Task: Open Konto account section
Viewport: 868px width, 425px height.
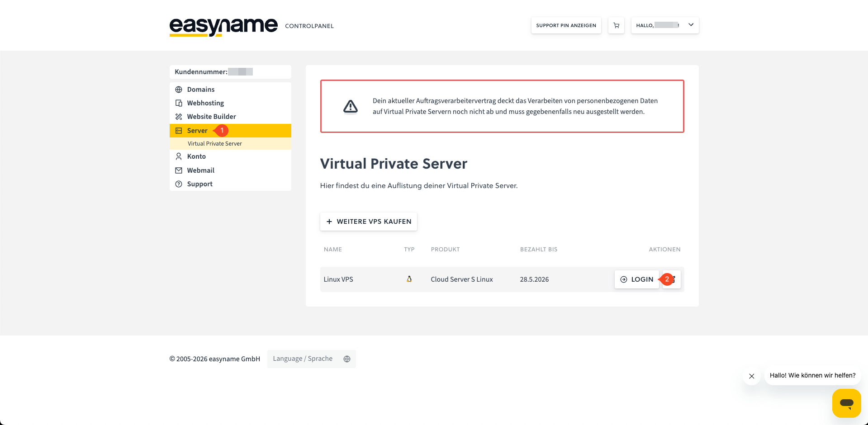Action: (x=196, y=156)
